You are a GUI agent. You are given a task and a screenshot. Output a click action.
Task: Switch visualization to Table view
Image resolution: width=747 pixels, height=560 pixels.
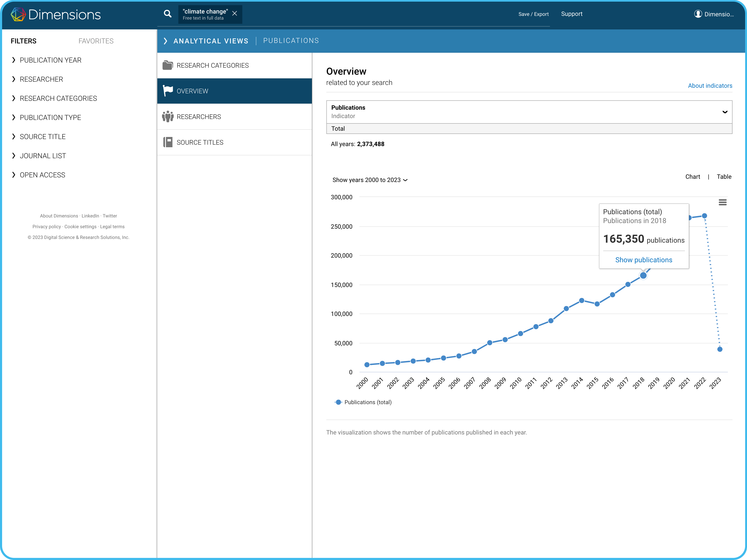coord(724,176)
